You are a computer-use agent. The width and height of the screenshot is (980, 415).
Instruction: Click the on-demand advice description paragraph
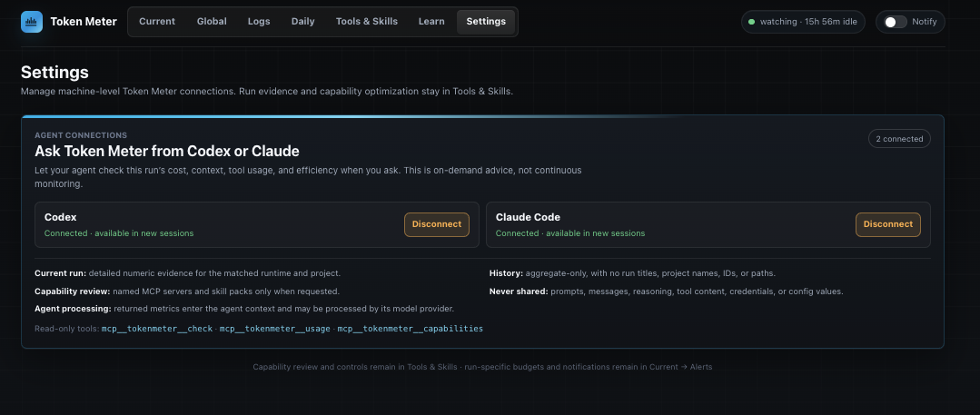308,177
